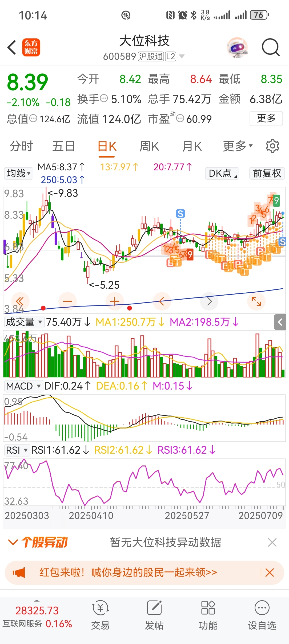Tap the red megaphone promo icon
This screenshot has width=289, height=644.
(19, 573)
